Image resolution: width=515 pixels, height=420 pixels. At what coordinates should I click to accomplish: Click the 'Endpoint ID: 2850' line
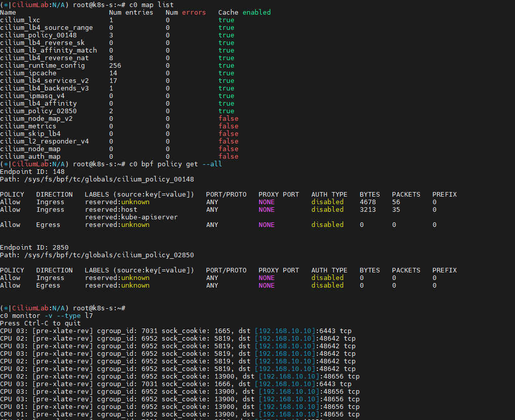pyautogui.click(x=34, y=247)
